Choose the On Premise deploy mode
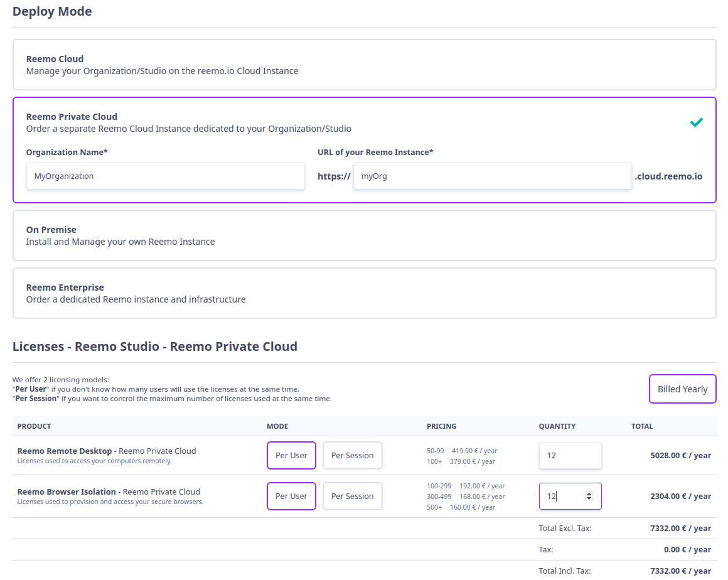This screenshot has height=580, width=728. [365, 235]
